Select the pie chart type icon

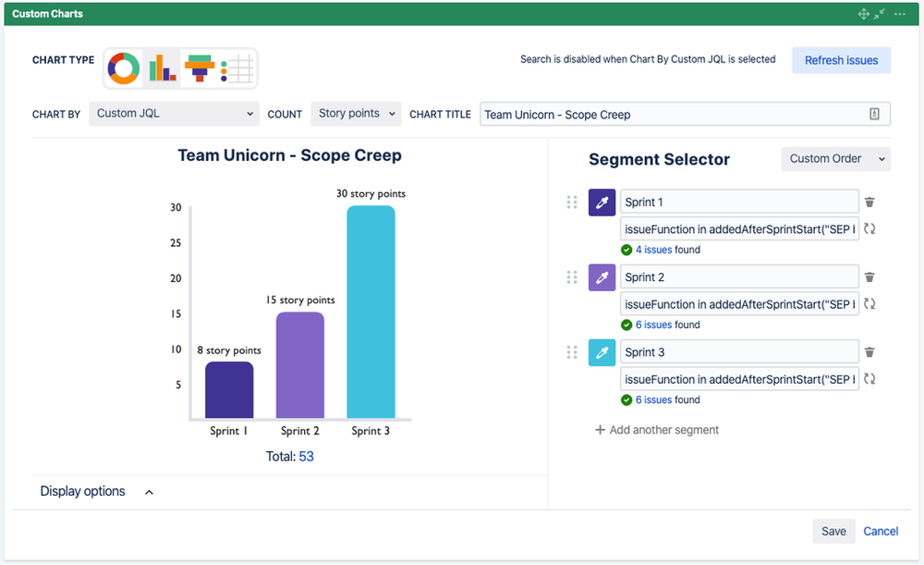point(123,68)
